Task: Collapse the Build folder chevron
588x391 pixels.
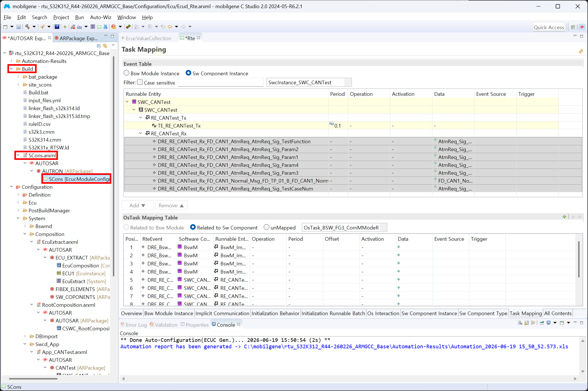Action: coord(12,69)
